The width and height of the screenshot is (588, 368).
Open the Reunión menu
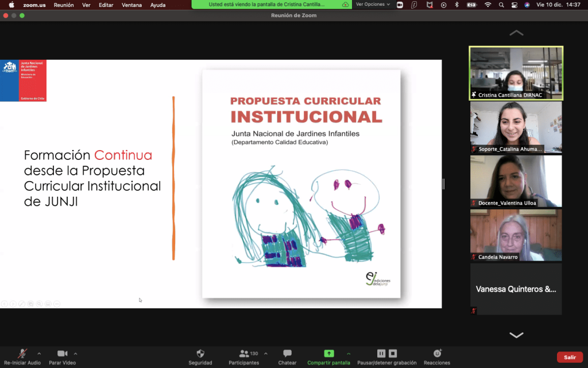pyautogui.click(x=64, y=5)
